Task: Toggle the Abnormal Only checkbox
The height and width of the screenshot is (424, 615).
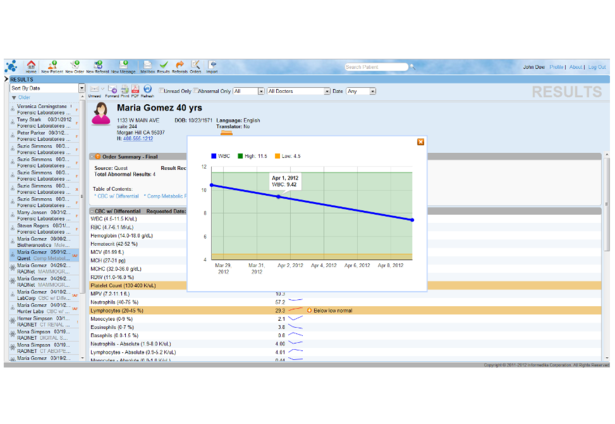Action: (x=196, y=91)
